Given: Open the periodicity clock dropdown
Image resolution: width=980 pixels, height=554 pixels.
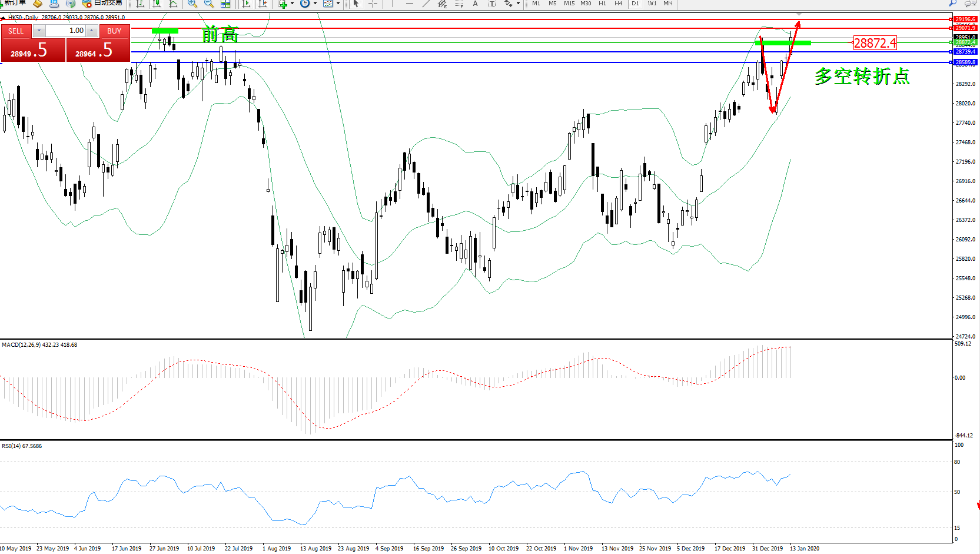Looking at the screenshot, I should pos(315,4).
